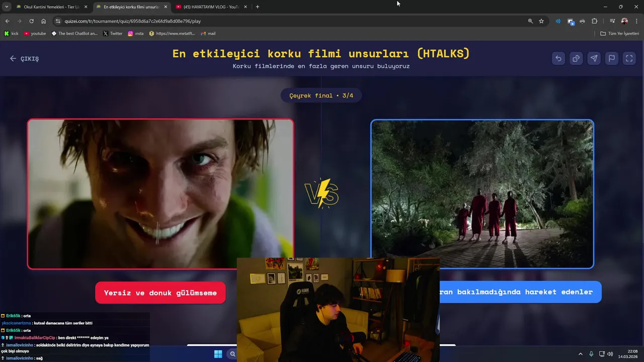
Task: Open the kick bookmark
Action: pos(11,34)
